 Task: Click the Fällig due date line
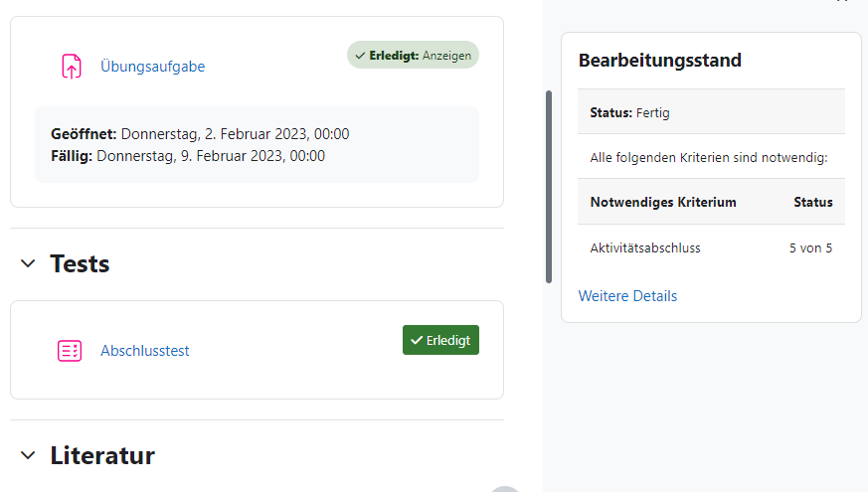(188, 156)
